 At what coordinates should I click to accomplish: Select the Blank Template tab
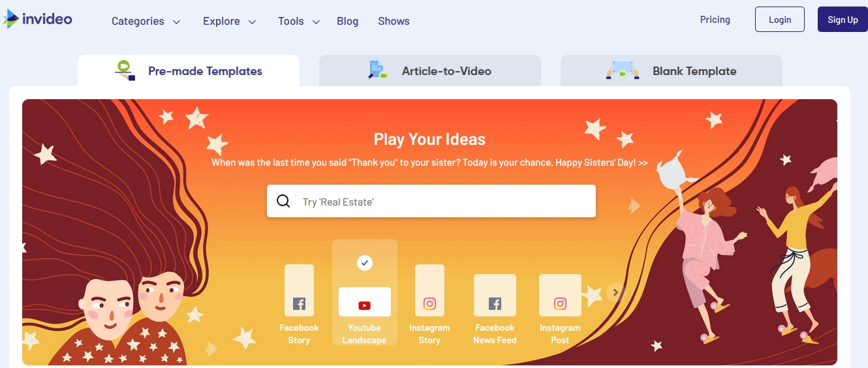pyautogui.click(x=672, y=70)
